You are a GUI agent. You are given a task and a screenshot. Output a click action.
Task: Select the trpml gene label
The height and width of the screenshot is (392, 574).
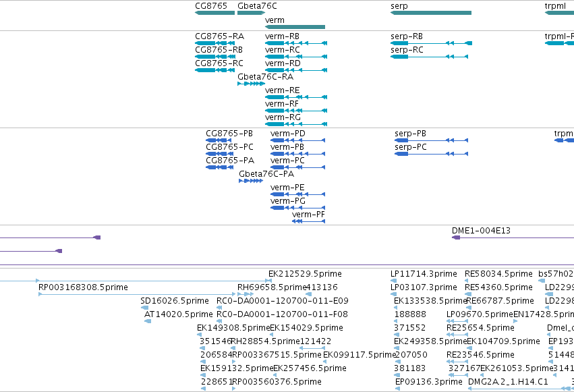pyautogui.click(x=555, y=6)
